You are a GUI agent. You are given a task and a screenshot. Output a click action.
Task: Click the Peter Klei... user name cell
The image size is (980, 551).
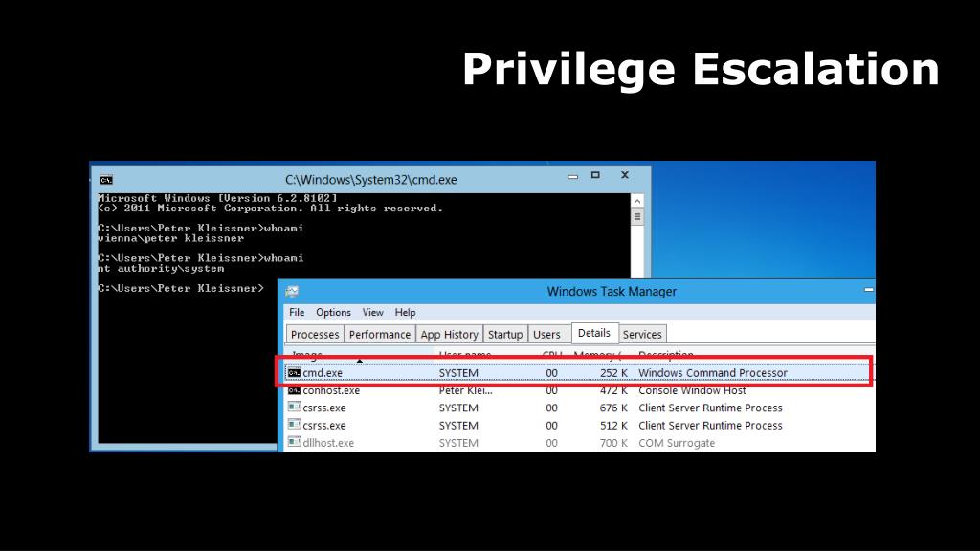(x=466, y=390)
